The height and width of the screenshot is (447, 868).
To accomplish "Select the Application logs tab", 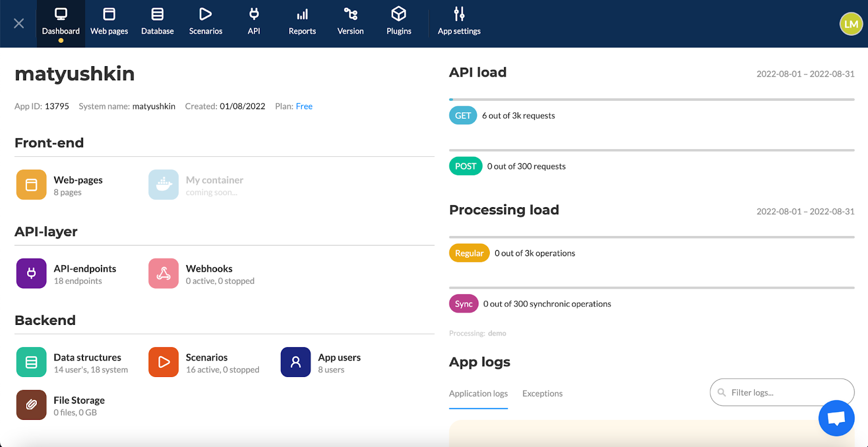I will pyautogui.click(x=478, y=394).
